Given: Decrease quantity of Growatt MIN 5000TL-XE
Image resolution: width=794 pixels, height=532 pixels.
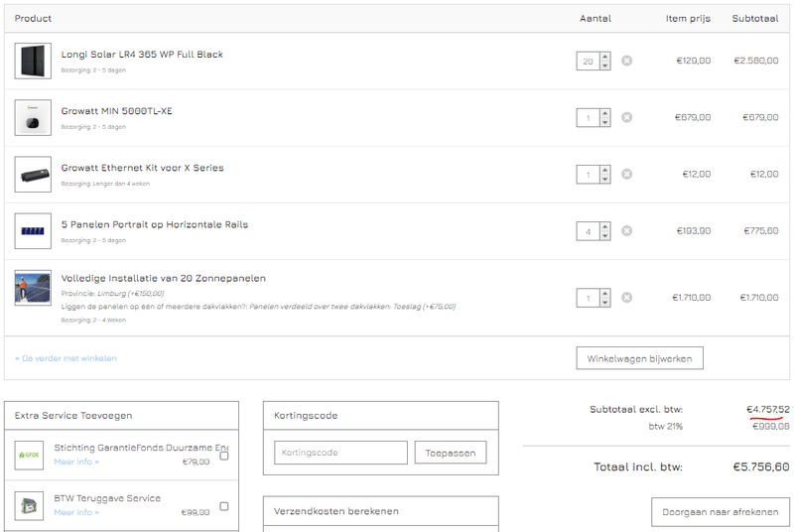Looking at the screenshot, I should tap(604, 122).
